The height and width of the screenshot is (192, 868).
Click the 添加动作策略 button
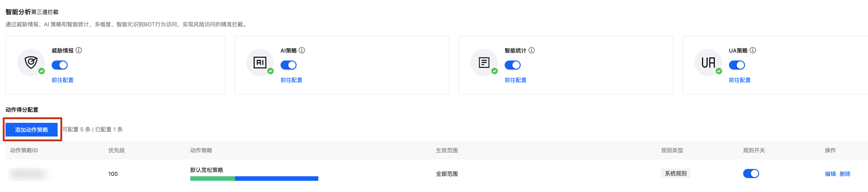point(32,130)
